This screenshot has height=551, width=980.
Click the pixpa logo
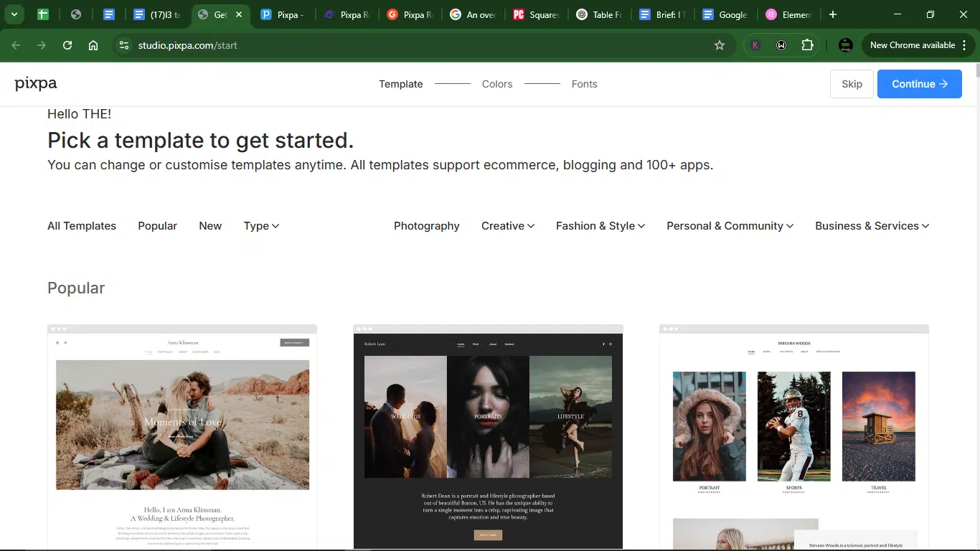[36, 84]
